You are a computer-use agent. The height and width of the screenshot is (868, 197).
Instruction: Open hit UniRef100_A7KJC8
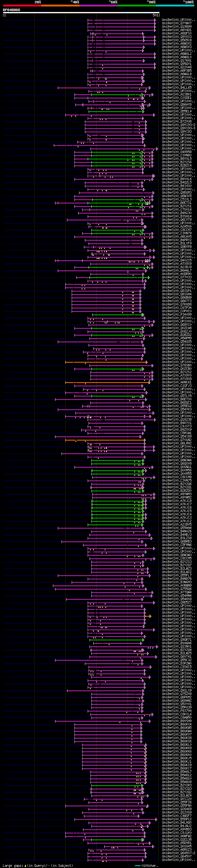pos(177,501)
